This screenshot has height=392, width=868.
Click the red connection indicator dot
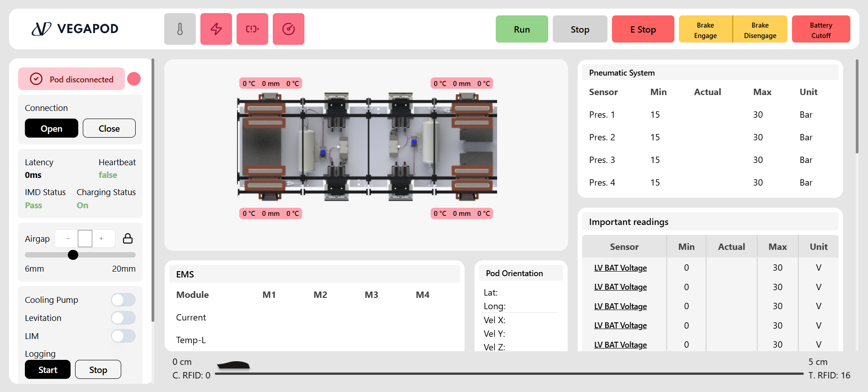pyautogui.click(x=134, y=79)
